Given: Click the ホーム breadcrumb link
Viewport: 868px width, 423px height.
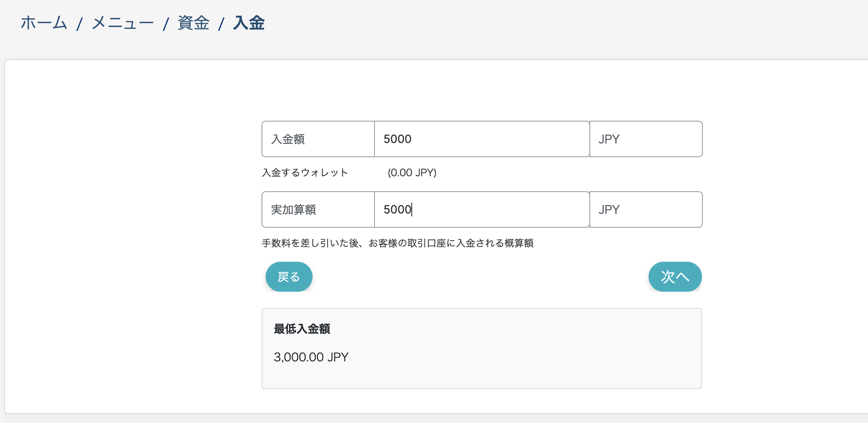Looking at the screenshot, I should click(x=44, y=23).
